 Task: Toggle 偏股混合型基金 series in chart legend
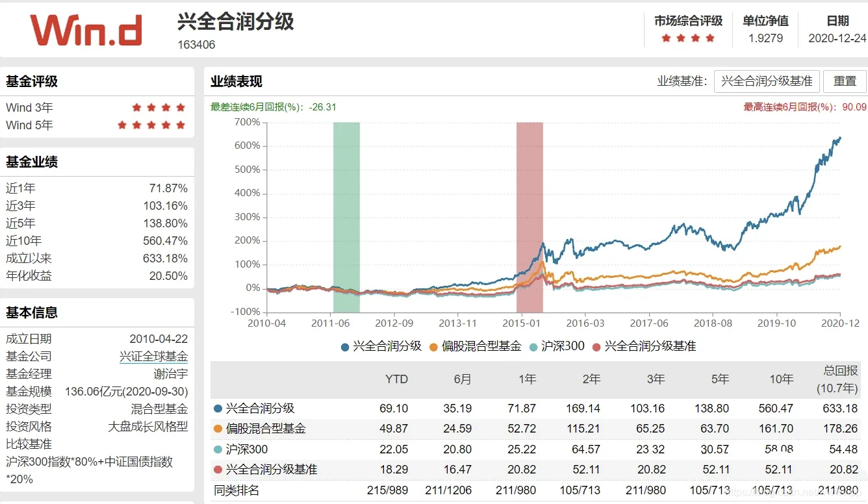[x=476, y=346]
